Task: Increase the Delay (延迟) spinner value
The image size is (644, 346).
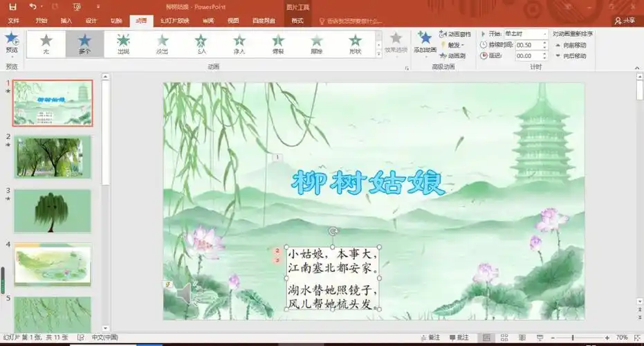Action: tap(544, 53)
